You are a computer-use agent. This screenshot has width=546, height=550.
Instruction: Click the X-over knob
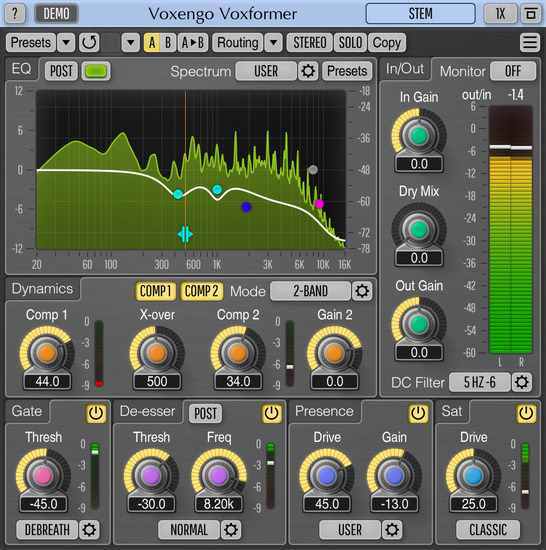click(157, 353)
